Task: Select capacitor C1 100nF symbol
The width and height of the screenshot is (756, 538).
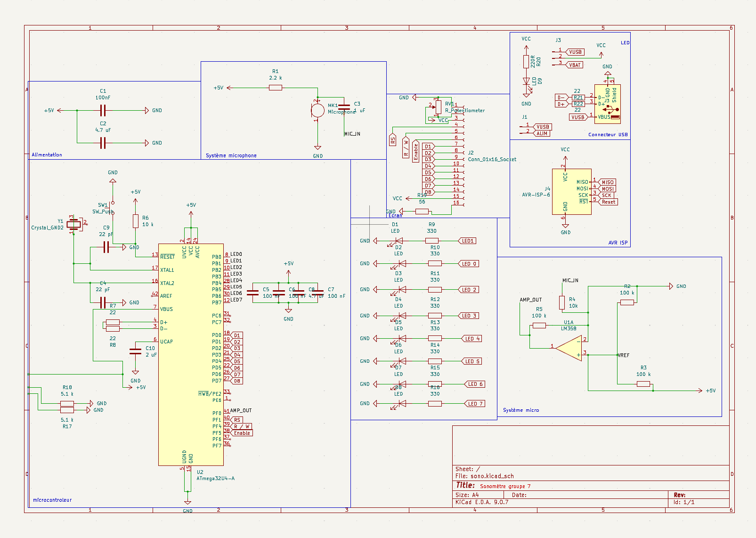Action: tap(103, 111)
